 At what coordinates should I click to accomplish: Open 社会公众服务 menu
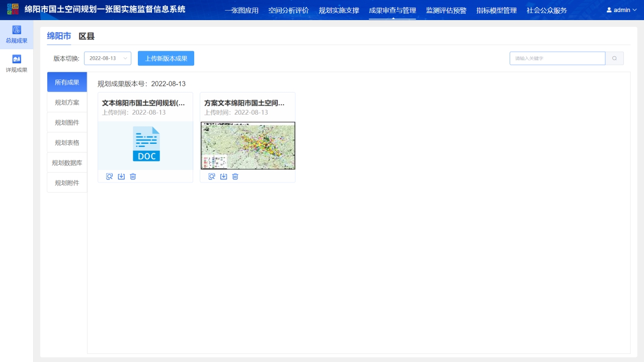pos(547,11)
